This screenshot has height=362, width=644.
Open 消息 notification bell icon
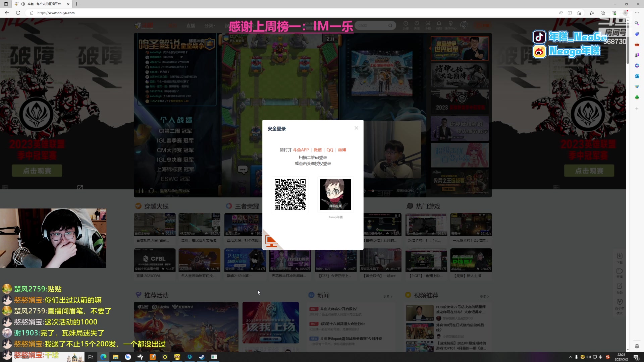coord(439,25)
